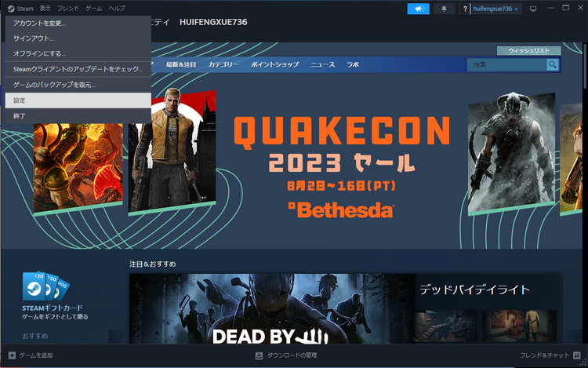Click the download icon beside ダウンロードの管理
This screenshot has height=368, width=588.
click(260, 355)
